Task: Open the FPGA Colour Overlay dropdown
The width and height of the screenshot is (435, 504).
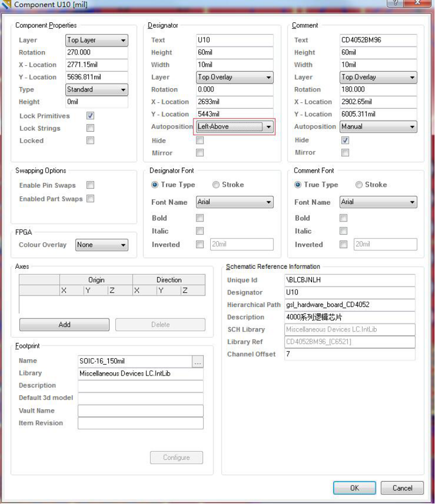Action: pos(101,245)
